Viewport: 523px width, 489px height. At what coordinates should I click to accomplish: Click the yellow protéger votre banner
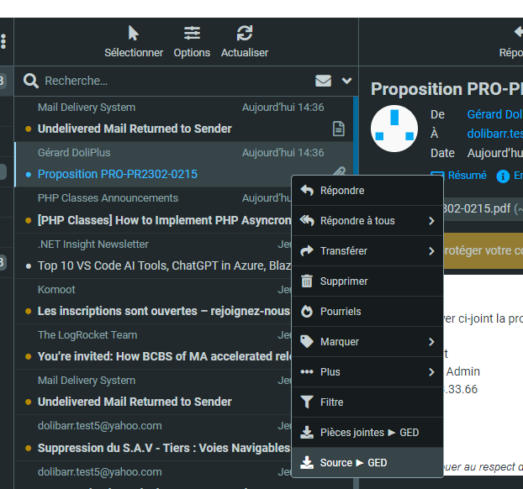tap(483, 251)
